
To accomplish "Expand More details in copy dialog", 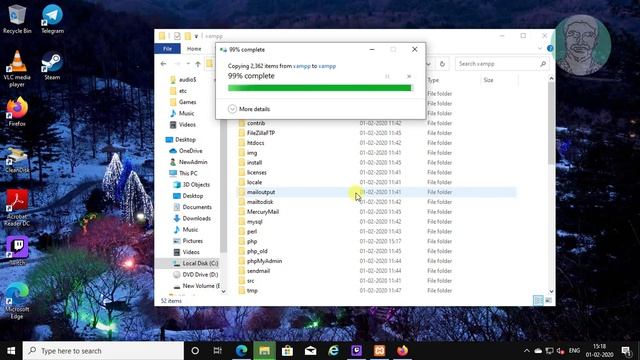I will [x=249, y=109].
